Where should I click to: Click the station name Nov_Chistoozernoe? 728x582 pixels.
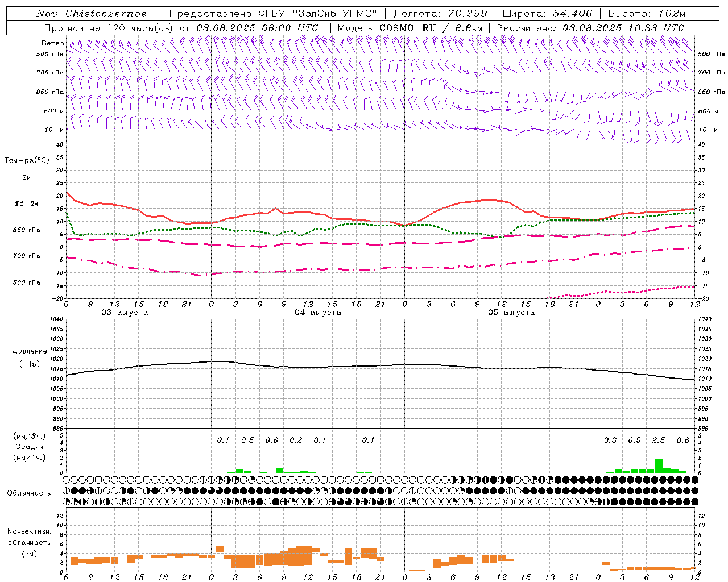91,14
